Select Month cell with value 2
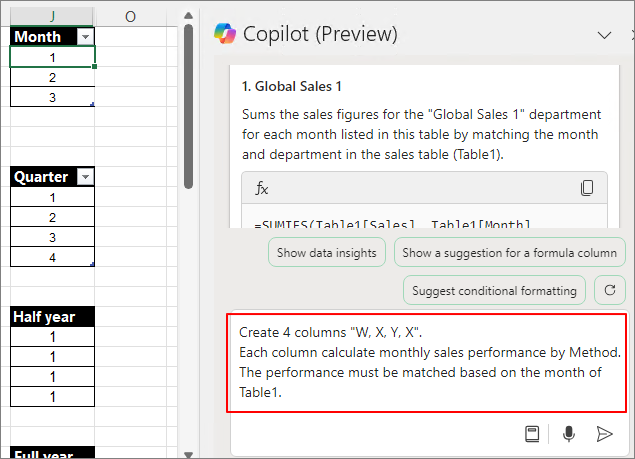Screen dimensions: 635x459 point(52,77)
